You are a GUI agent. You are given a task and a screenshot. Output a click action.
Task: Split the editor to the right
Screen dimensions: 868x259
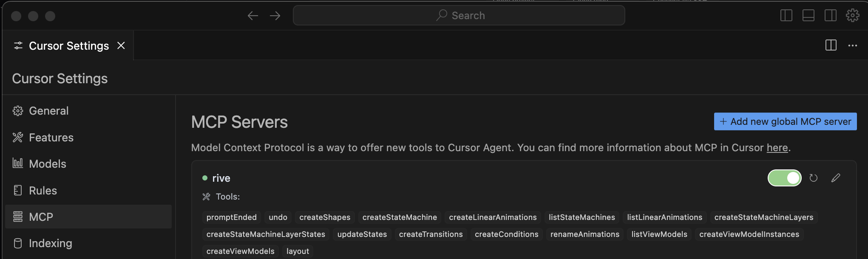tap(831, 45)
